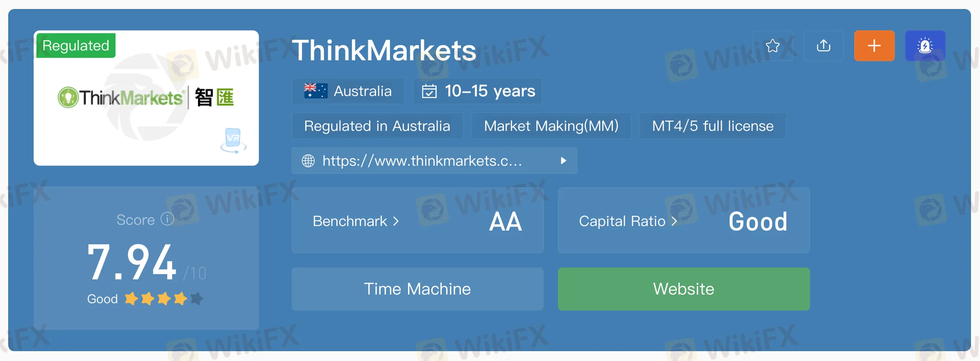Expand Capital Ratio chevron details
This screenshot has height=361, width=980.
[x=674, y=222]
